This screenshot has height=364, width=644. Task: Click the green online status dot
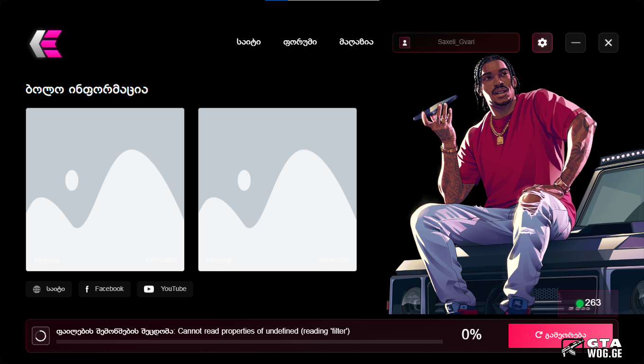(580, 303)
